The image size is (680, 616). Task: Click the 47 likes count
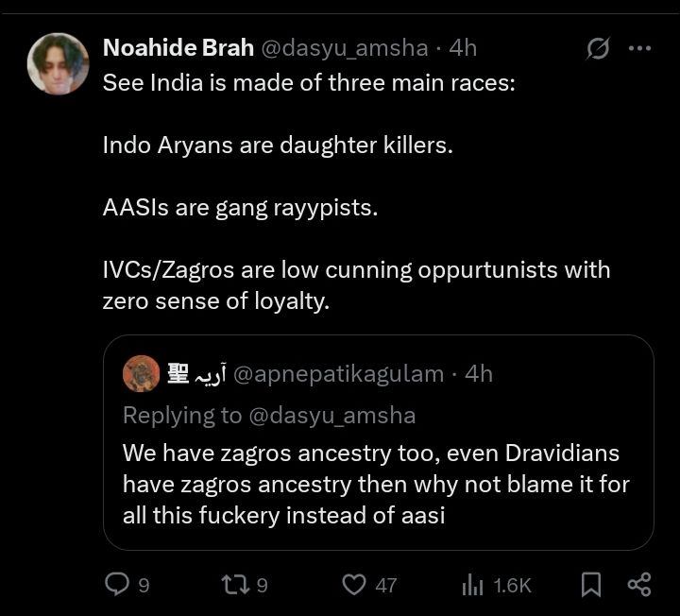385,586
